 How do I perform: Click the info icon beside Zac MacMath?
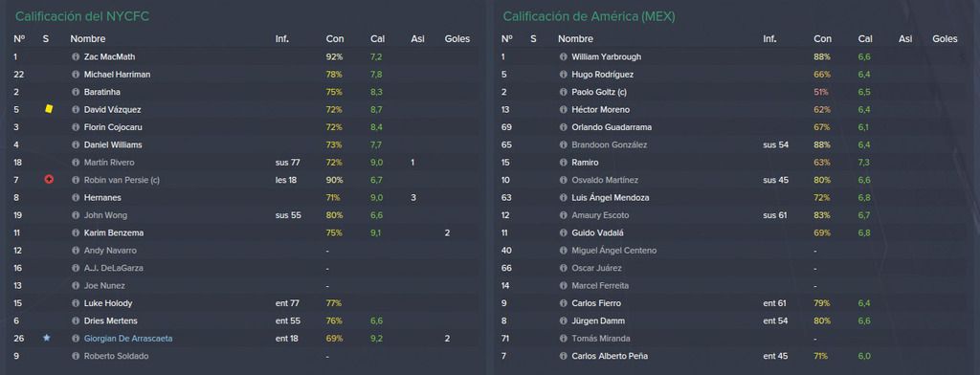point(76,56)
